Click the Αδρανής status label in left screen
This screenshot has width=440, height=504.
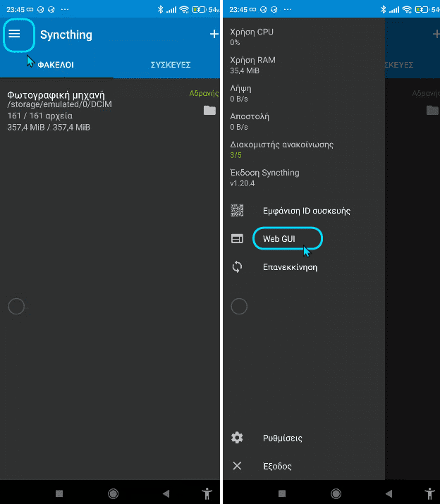[204, 93]
